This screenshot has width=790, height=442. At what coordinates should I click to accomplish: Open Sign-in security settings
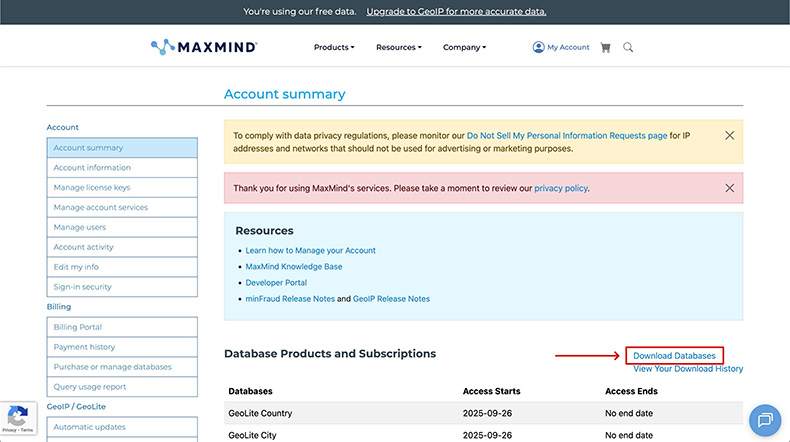click(x=122, y=287)
